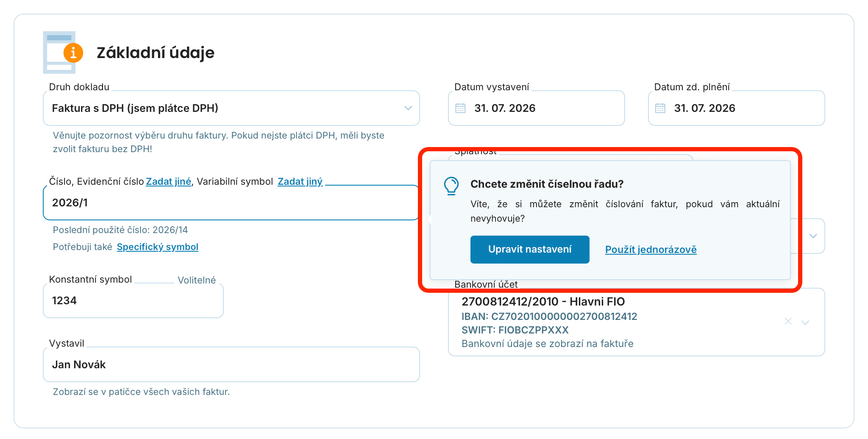
Task: Expand the dropdown chevron behind the popup
Action: pos(813,236)
